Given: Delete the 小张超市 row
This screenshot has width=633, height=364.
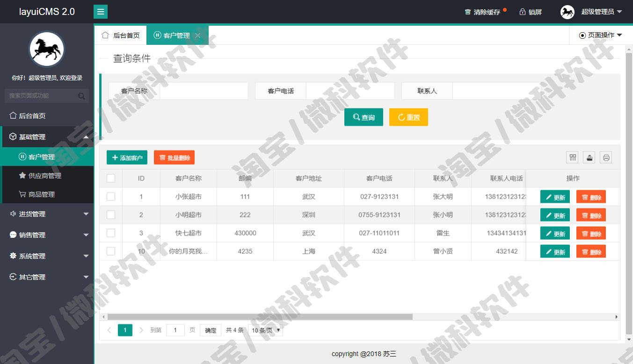Looking at the screenshot, I should pos(591,197).
